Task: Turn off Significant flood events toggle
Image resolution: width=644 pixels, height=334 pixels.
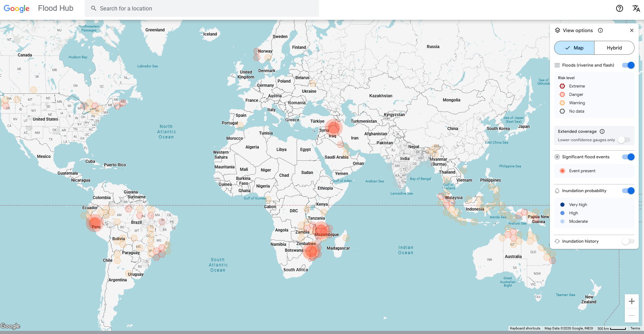Action: coord(628,157)
